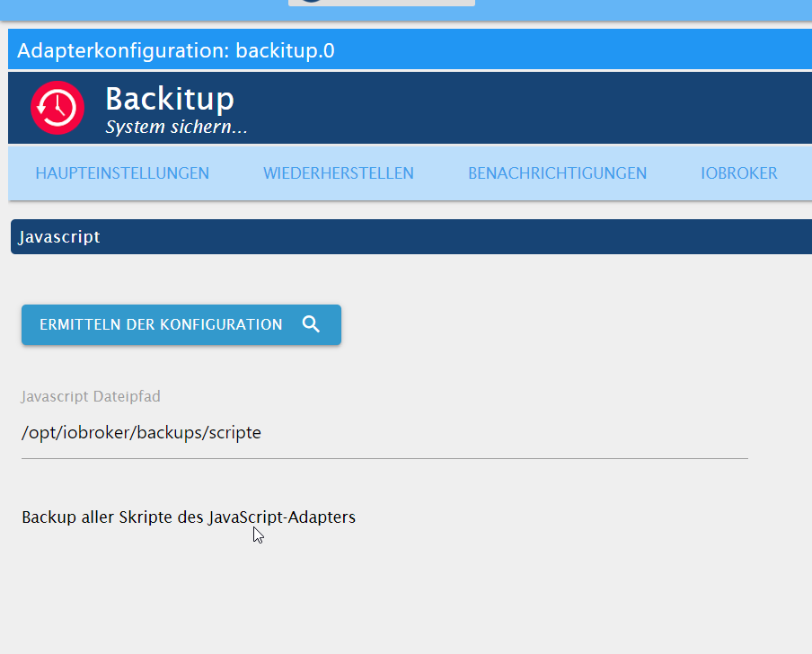Screen dimensions: 812x654
Task: Click the Javascript section header
Action: (411, 236)
